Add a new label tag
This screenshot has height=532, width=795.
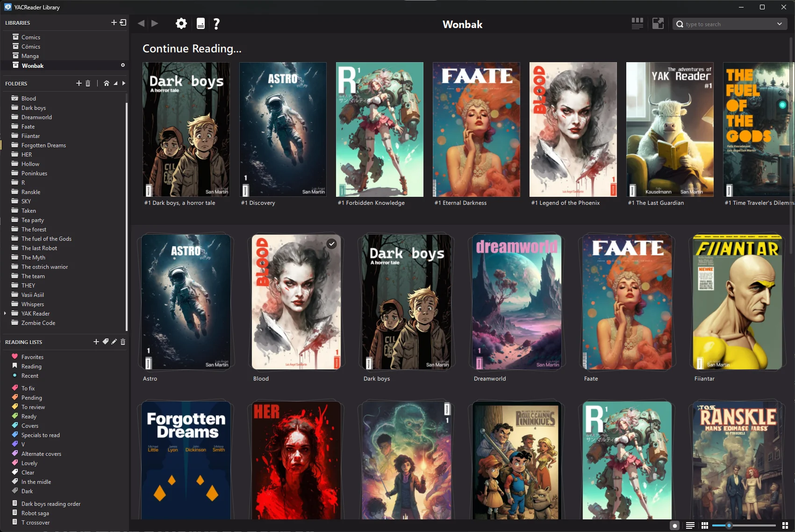(106, 342)
